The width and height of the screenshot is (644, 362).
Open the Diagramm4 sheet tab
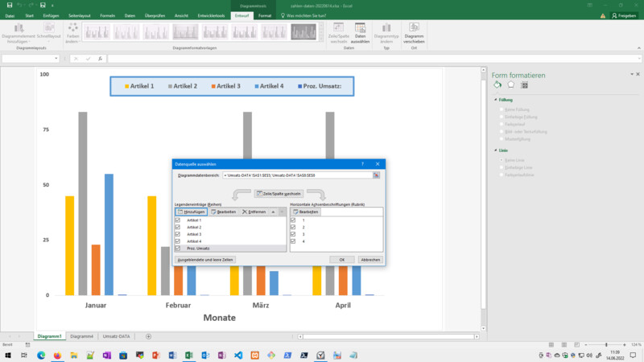tap(82, 336)
